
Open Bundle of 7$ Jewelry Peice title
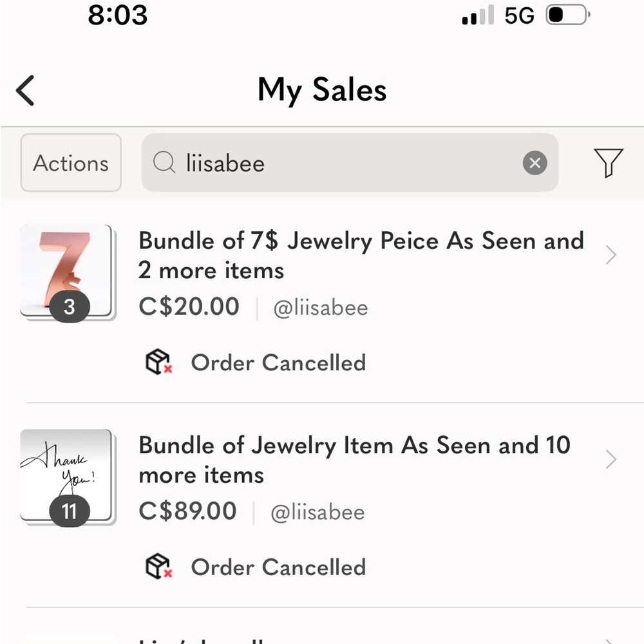(361, 255)
